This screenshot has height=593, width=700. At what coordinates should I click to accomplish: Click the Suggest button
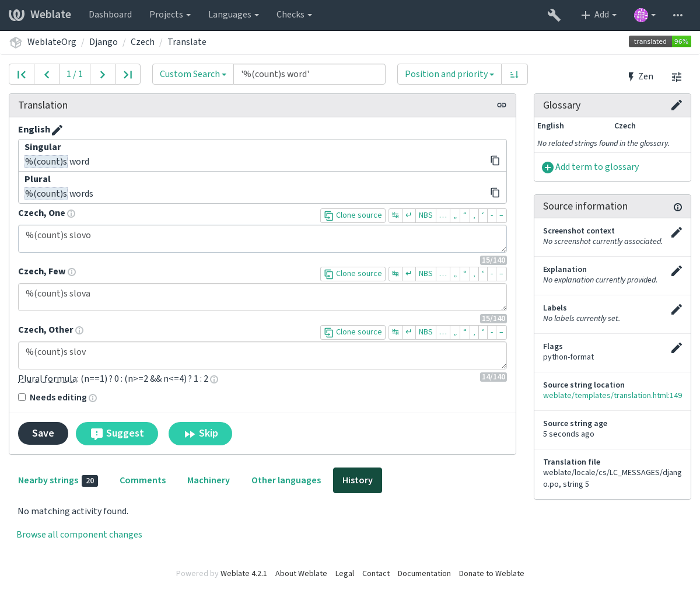click(x=117, y=434)
